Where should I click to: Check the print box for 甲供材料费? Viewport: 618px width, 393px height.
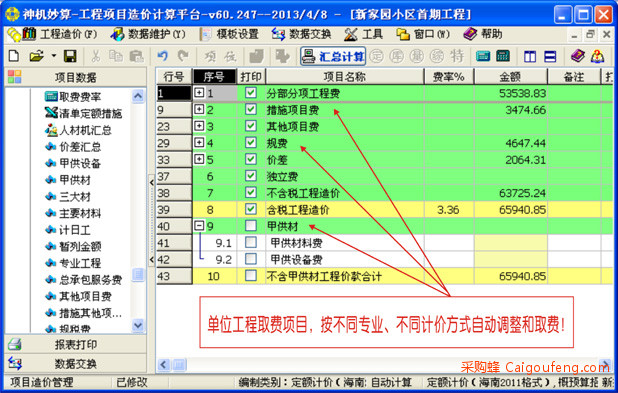(x=251, y=242)
